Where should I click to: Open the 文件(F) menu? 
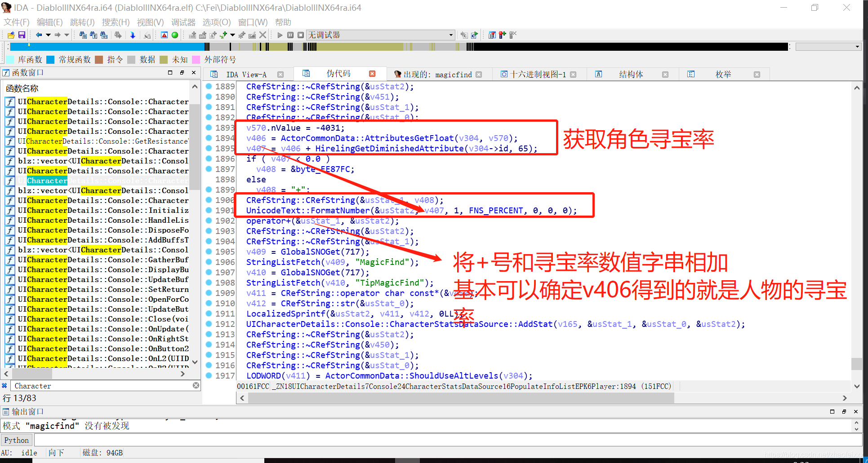tap(17, 22)
